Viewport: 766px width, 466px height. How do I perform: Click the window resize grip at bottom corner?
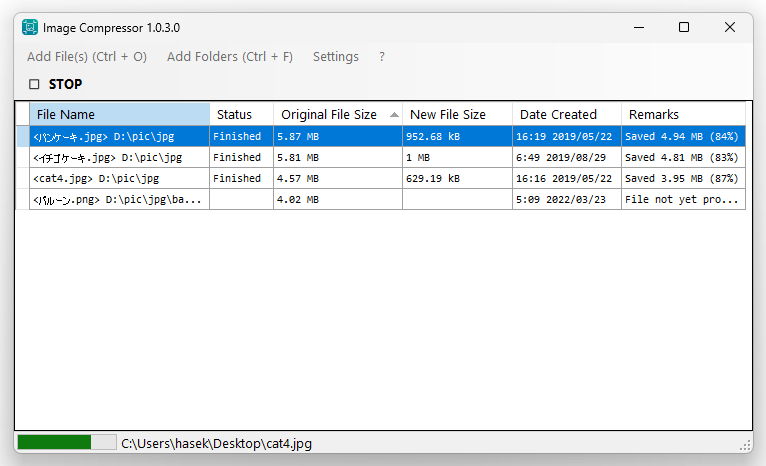coord(745,445)
